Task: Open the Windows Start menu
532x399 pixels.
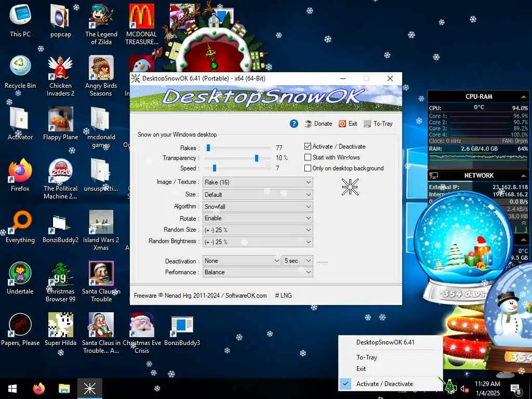Action: tap(12, 389)
